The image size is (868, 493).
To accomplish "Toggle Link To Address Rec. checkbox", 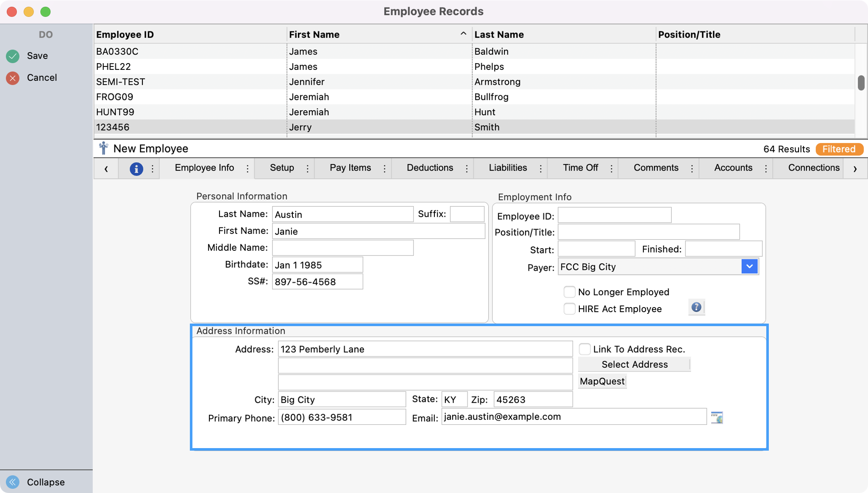I will pyautogui.click(x=584, y=349).
